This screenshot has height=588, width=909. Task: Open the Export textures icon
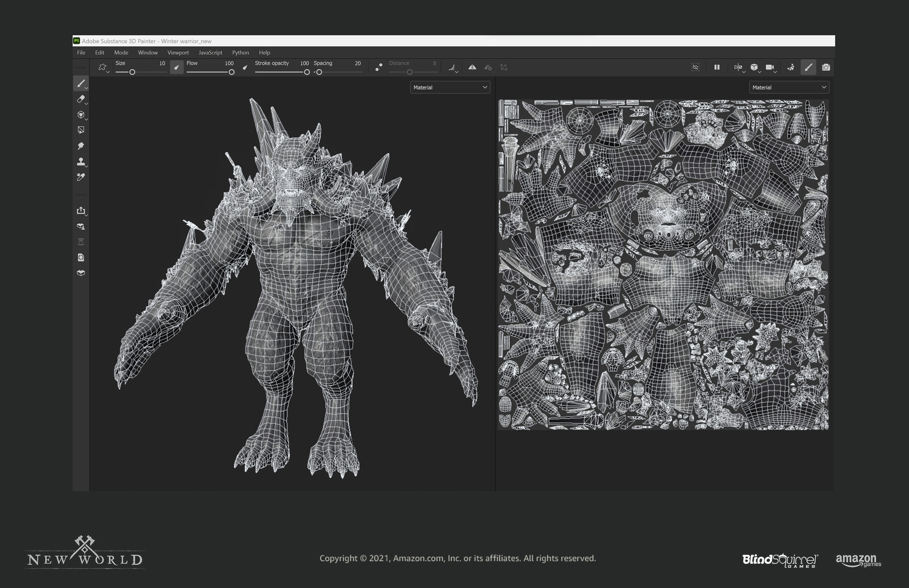pos(81,211)
